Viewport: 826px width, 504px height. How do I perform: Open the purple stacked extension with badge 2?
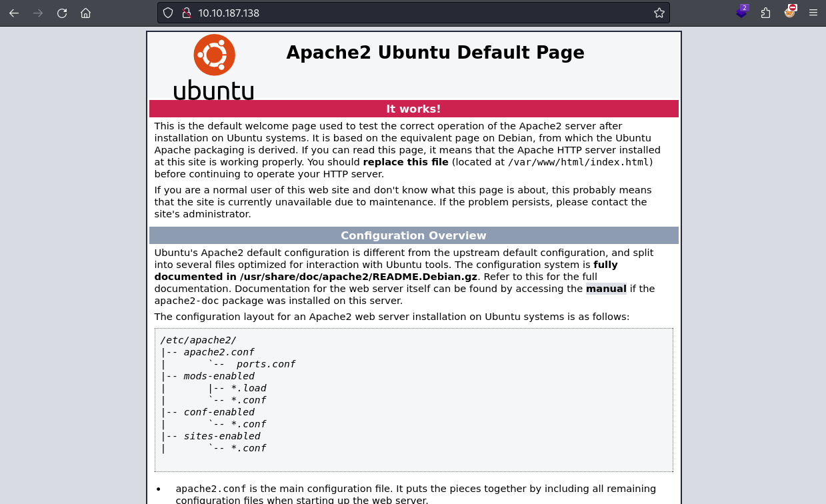coord(742,11)
